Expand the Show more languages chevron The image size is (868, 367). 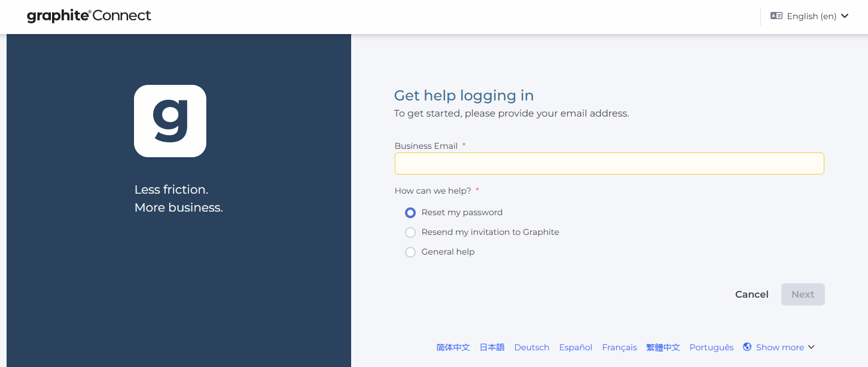[x=811, y=347]
